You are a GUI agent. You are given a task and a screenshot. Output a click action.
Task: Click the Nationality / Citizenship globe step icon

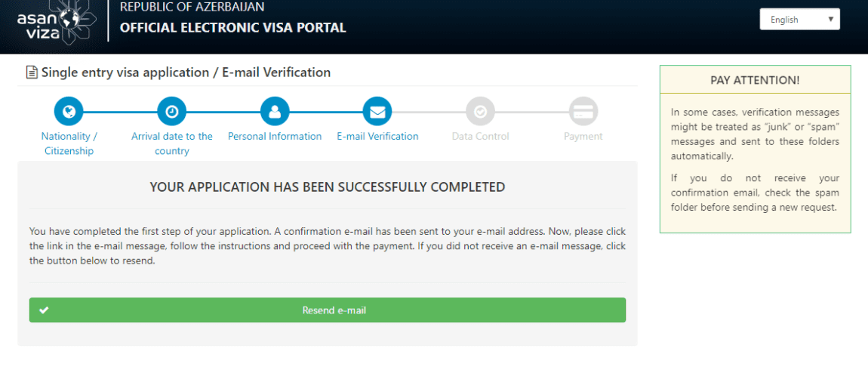click(x=69, y=111)
